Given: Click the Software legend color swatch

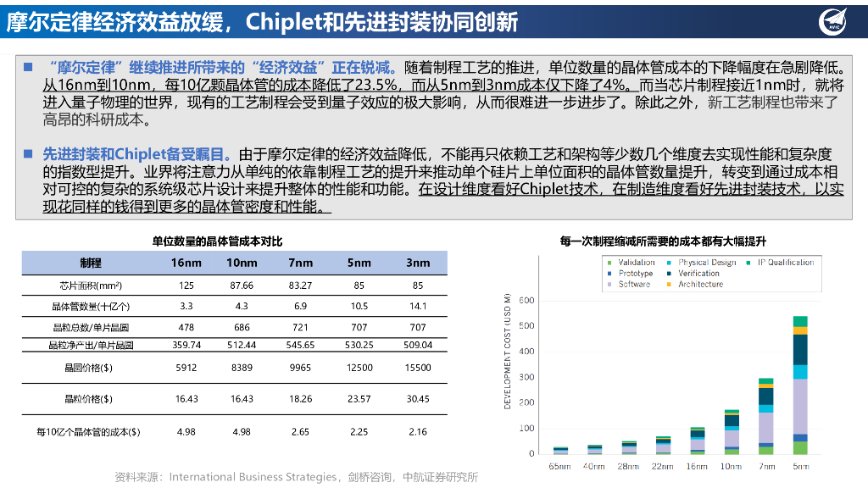Looking at the screenshot, I should 609,285.
